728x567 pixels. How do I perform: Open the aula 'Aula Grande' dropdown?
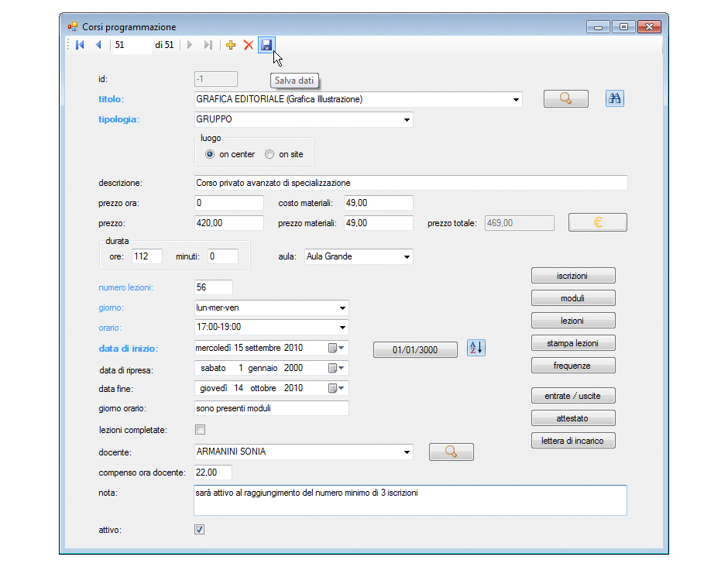coord(407,257)
